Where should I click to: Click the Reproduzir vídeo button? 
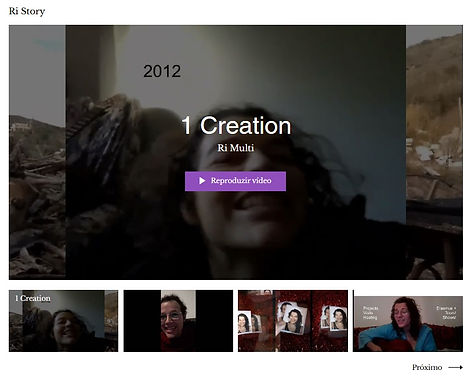click(x=235, y=181)
